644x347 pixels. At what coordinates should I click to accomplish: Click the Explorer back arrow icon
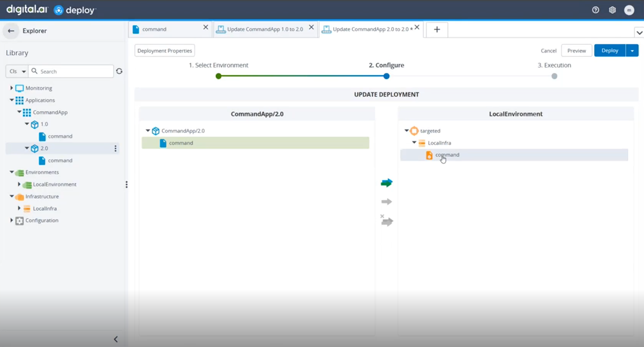tap(11, 31)
